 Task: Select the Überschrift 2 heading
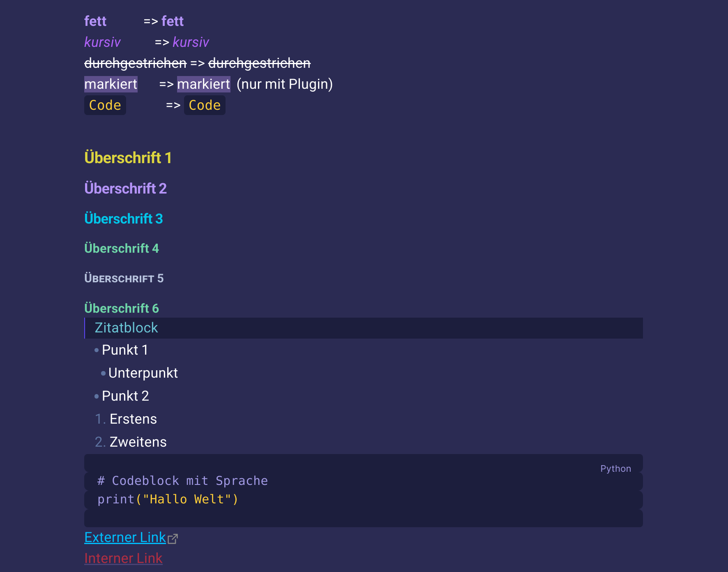pos(125,188)
